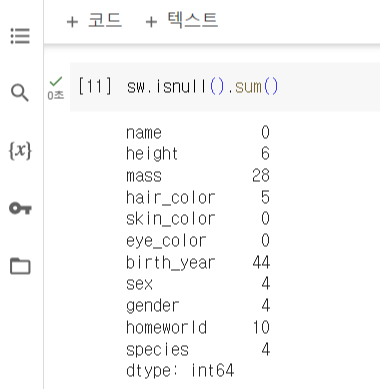Click into the sw.isnull().sum() code line

tap(202, 87)
